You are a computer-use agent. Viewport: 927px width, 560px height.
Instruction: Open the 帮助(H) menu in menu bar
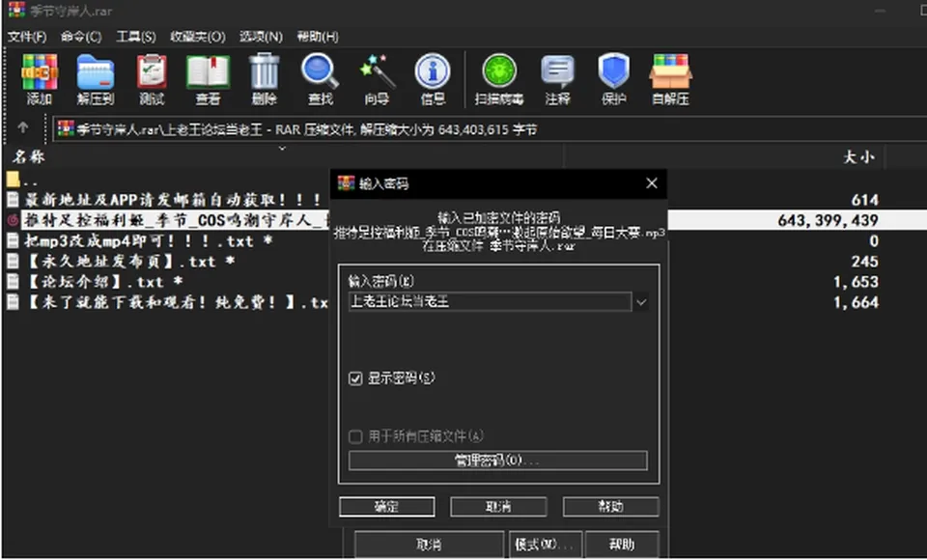[318, 37]
